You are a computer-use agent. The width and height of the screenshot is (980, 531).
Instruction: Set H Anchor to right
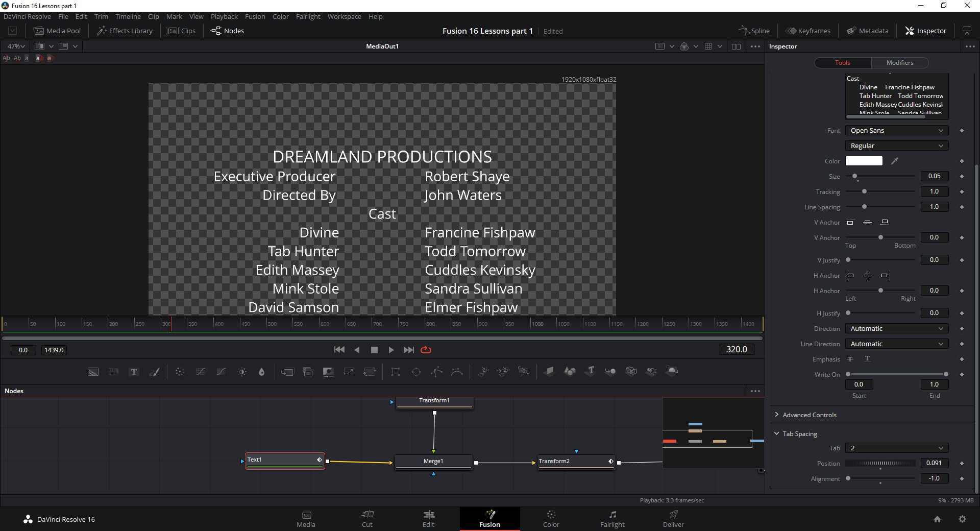point(885,275)
